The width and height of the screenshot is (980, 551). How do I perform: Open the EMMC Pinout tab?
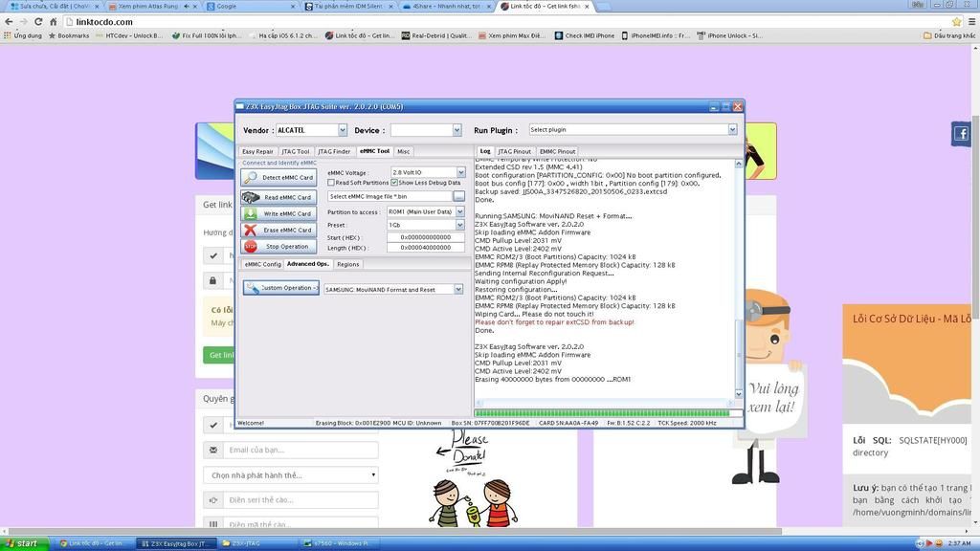(558, 151)
